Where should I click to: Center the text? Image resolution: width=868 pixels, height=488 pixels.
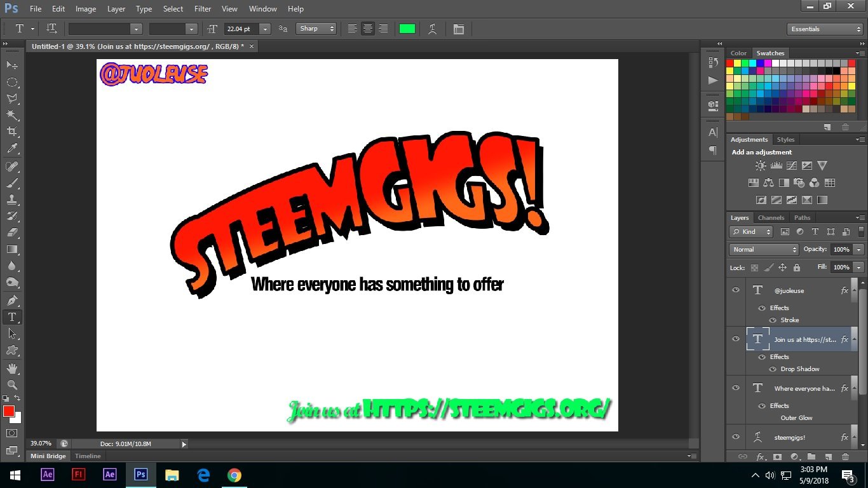[367, 29]
